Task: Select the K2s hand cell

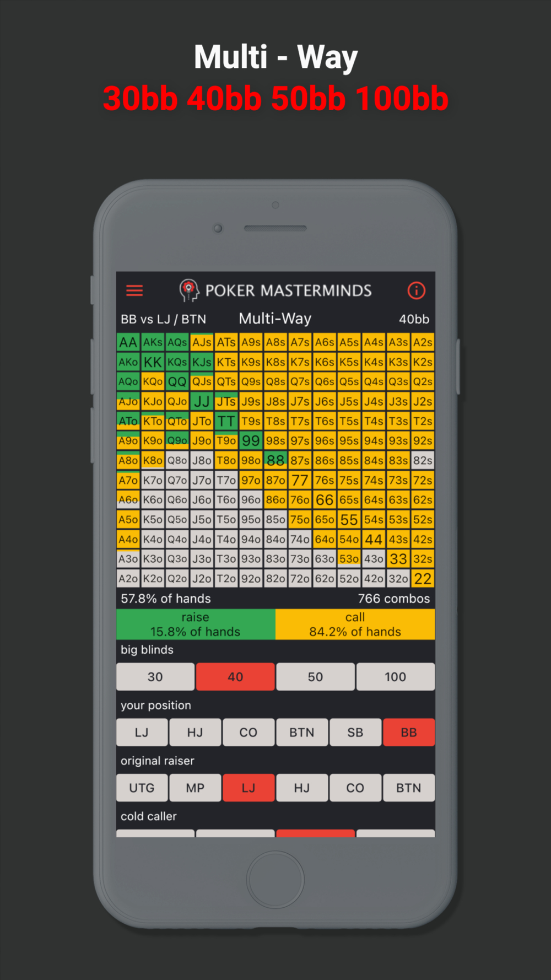Action: pyautogui.click(x=423, y=362)
